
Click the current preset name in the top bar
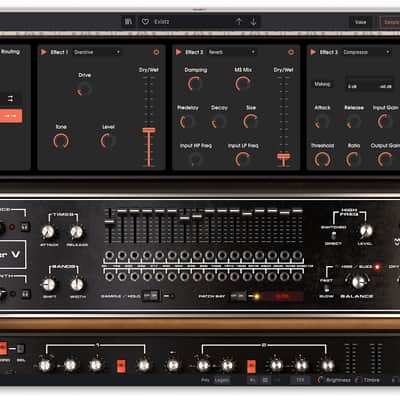[162, 22]
